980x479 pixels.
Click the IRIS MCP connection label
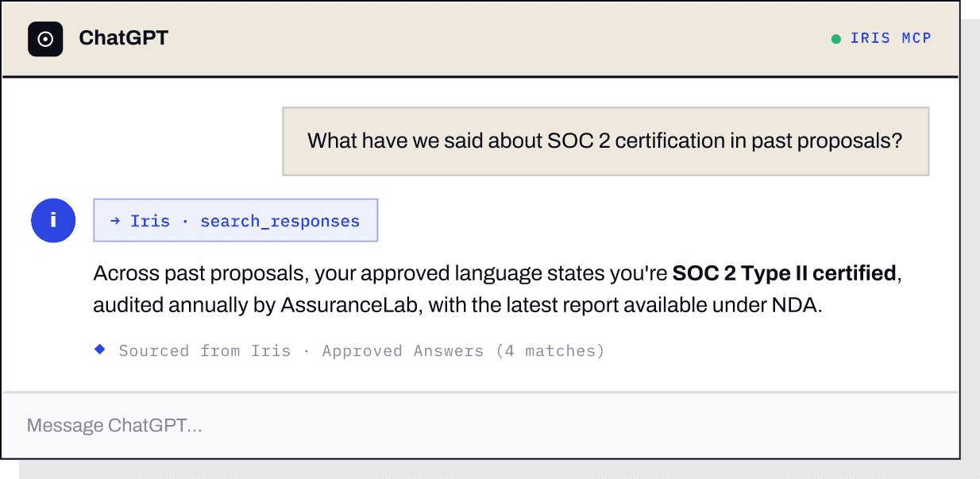coord(891,38)
